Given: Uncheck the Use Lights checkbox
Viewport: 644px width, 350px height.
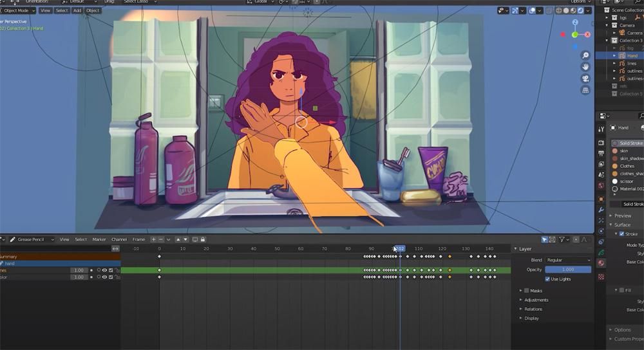Looking at the screenshot, I should 547,279.
